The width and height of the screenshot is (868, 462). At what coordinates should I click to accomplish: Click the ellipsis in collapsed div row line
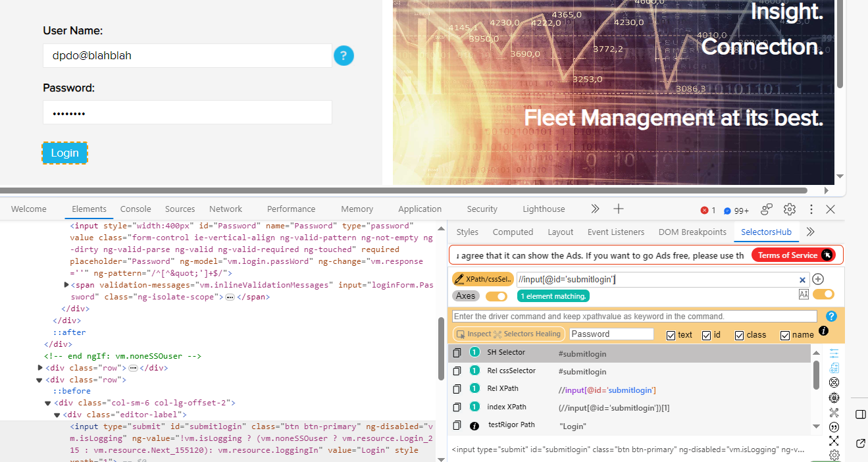(132, 368)
